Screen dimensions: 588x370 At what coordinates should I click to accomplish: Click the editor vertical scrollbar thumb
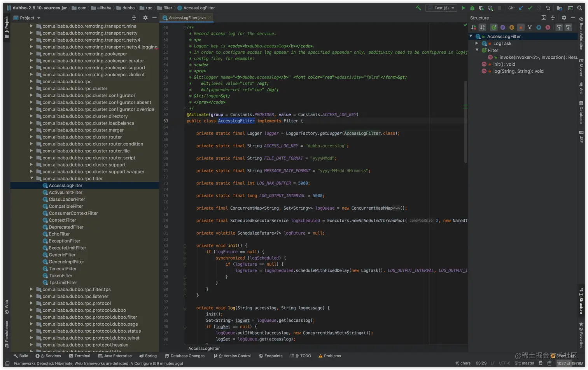coord(465,122)
